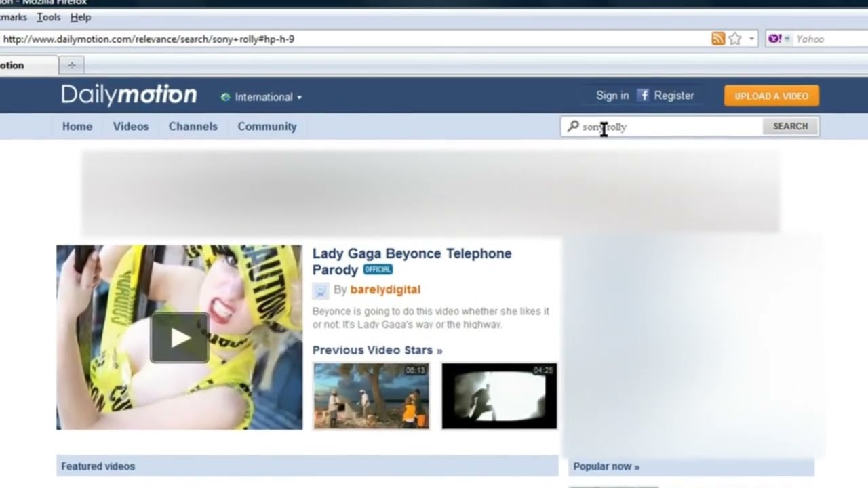This screenshot has height=488, width=868.
Task: Click the video description text about Beyonce
Action: pos(431,318)
